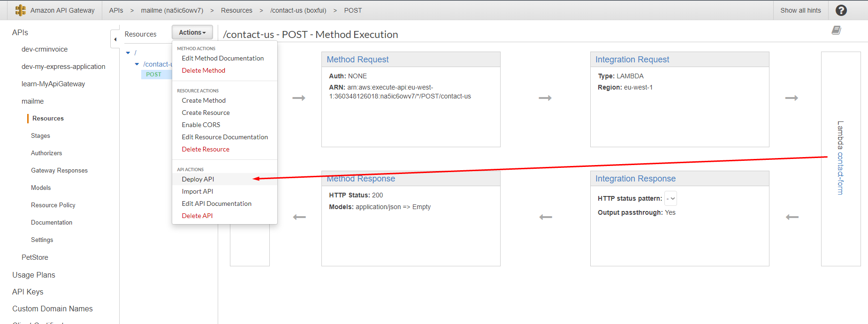The width and height of the screenshot is (868, 324).
Task: Open API Keys in the sidebar
Action: pyautogui.click(x=28, y=292)
